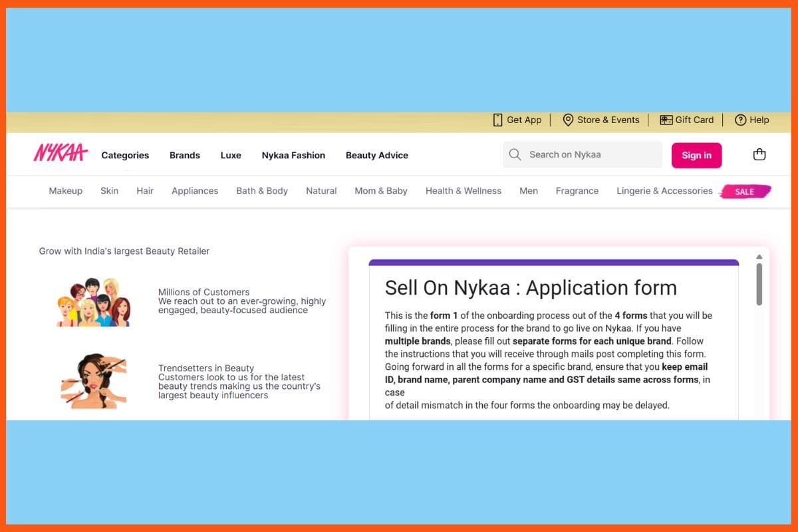The width and height of the screenshot is (798, 532).
Task: Go to Nykaa Fashion
Action: pos(293,155)
